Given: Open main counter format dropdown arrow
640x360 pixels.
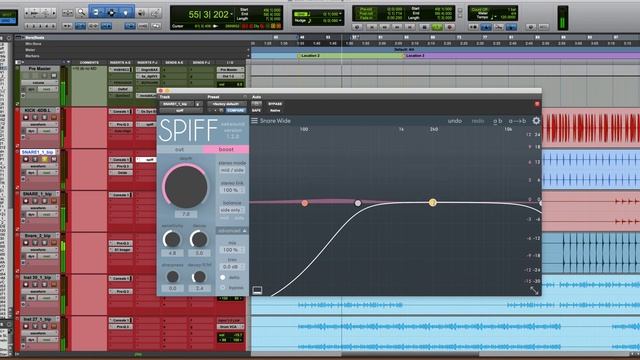Looking at the screenshot, I should point(232,15).
